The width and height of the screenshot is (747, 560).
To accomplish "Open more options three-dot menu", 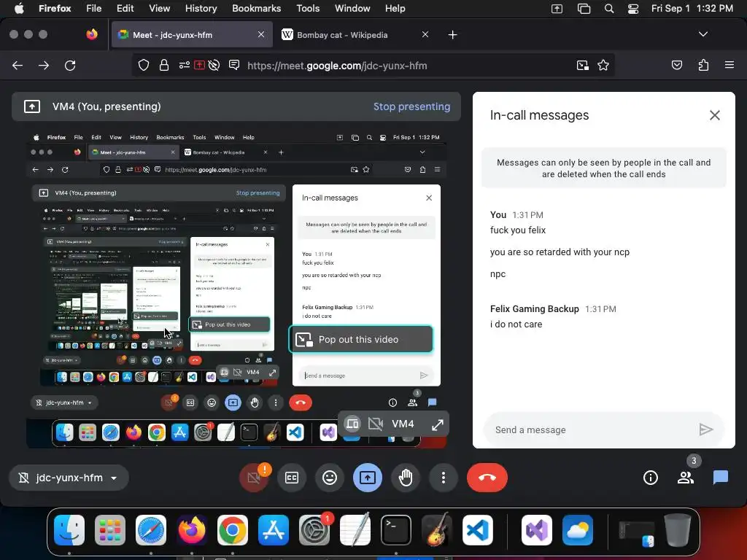I will (x=444, y=477).
